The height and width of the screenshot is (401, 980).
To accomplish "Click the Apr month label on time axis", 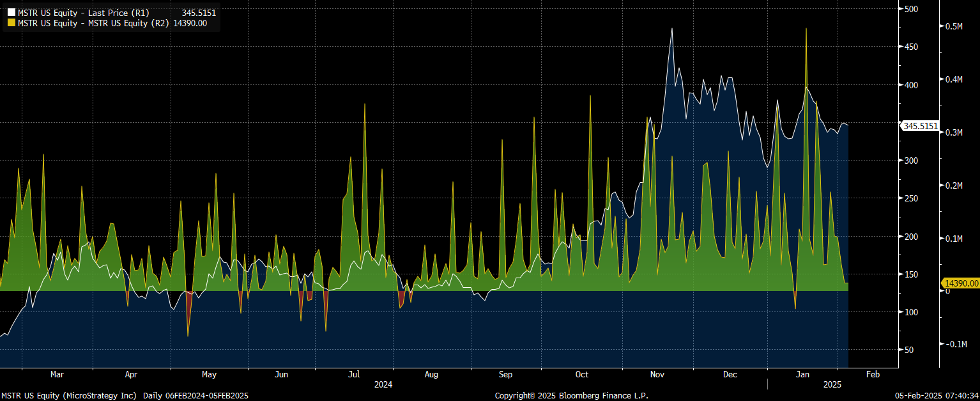I will coord(131,375).
